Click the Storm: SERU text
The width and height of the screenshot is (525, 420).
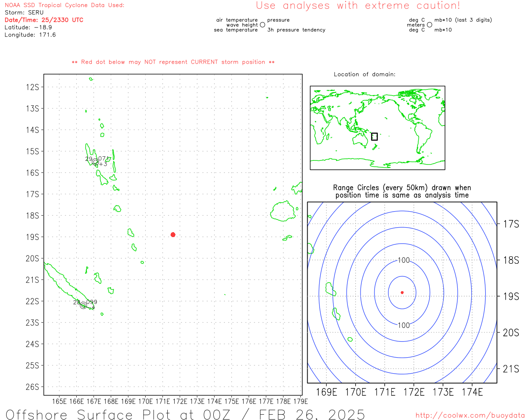click(x=24, y=13)
